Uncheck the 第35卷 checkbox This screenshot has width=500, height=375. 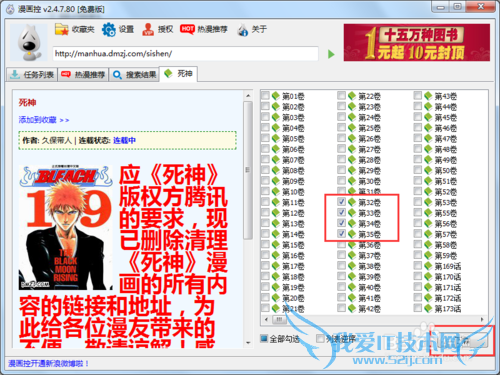(x=341, y=233)
